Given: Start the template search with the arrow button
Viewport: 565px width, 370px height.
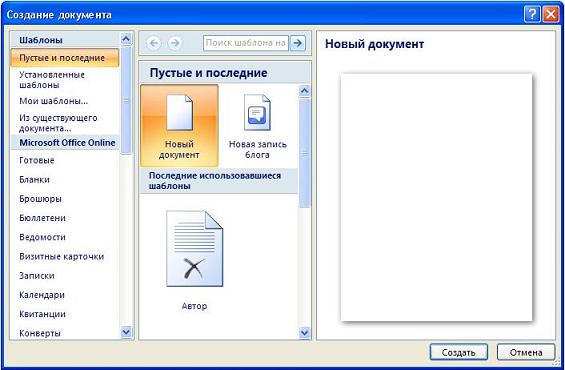Looking at the screenshot, I should (298, 43).
